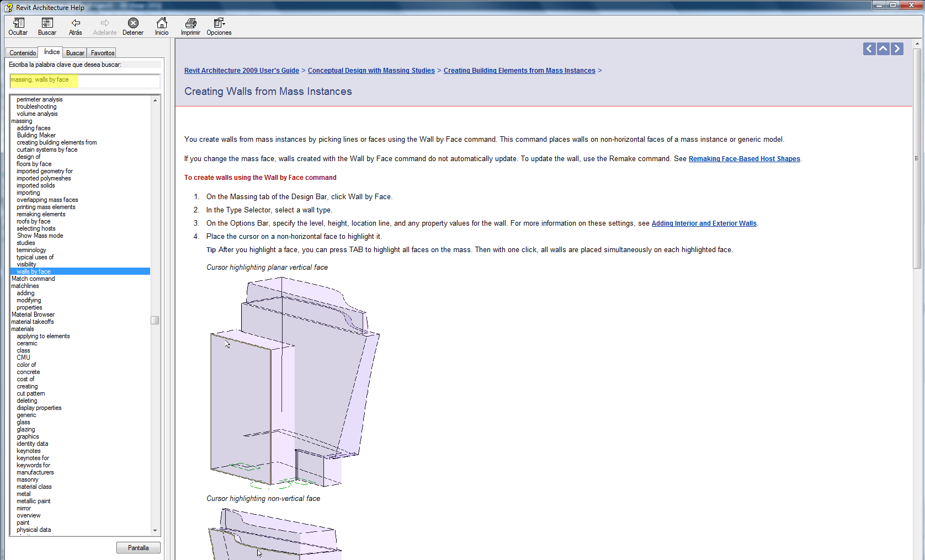Maximize the Revit Architecture Help window
This screenshot has width=925, height=560.
(893, 5)
